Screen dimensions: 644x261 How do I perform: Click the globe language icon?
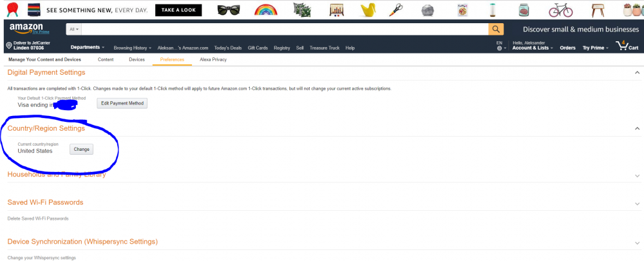click(x=499, y=49)
